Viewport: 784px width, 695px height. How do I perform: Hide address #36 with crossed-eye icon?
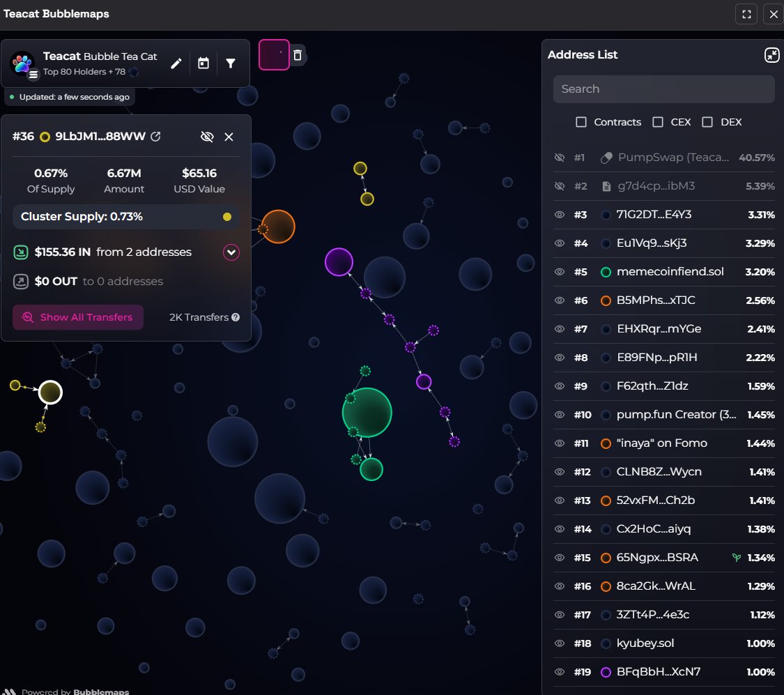pyautogui.click(x=206, y=137)
